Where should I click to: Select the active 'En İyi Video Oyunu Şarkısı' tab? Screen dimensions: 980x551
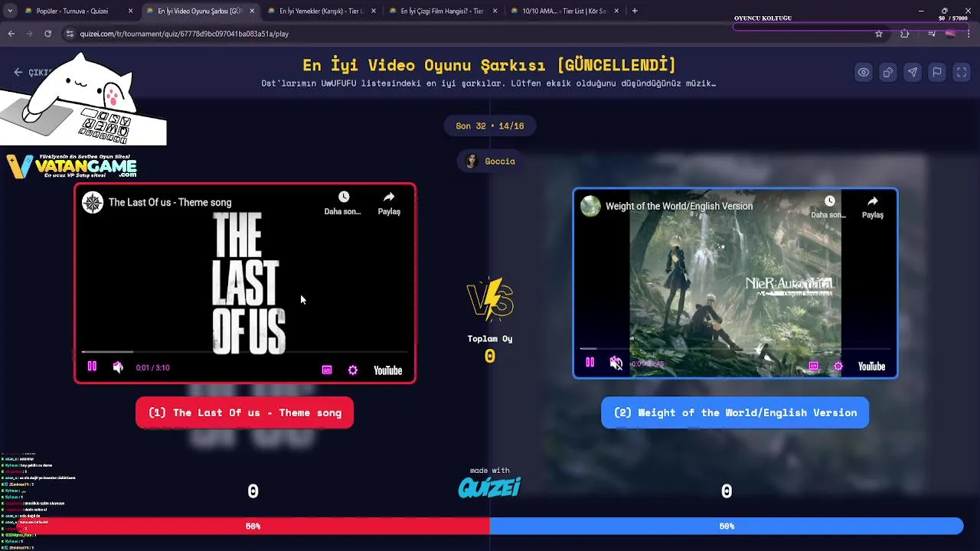tap(199, 11)
